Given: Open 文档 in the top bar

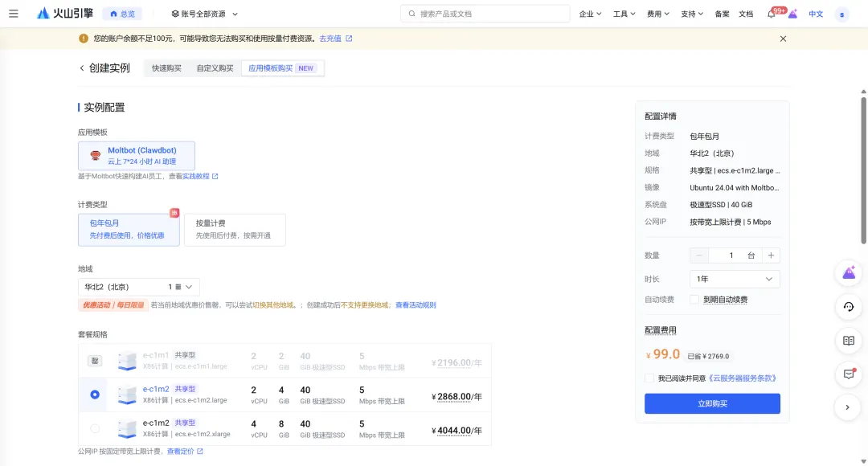Looking at the screenshot, I should (x=746, y=14).
